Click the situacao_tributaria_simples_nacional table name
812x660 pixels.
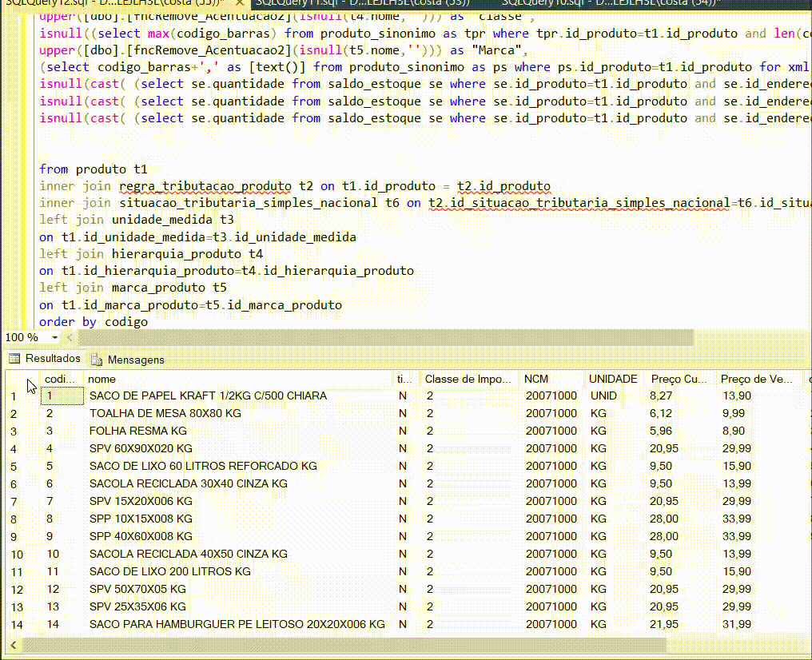click(249, 203)
